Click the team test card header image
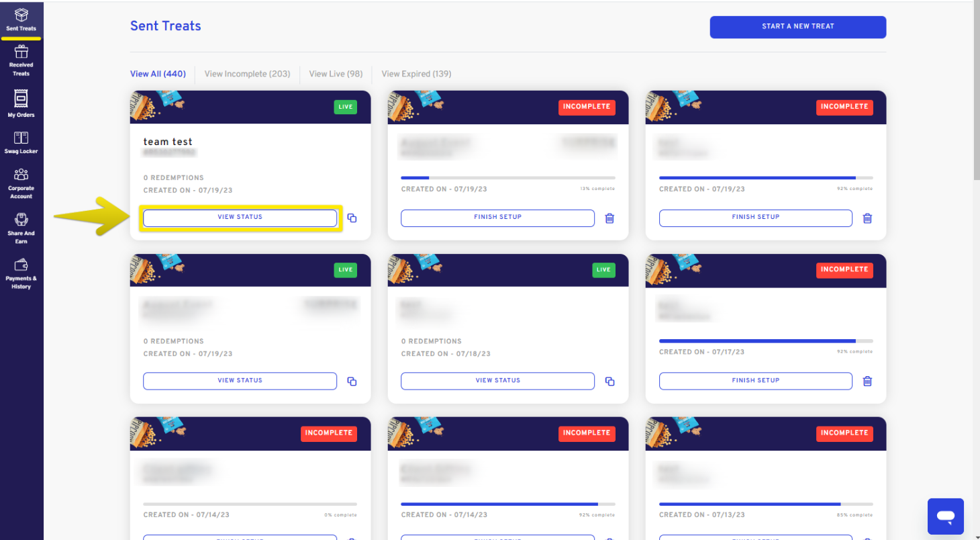980x540 pixels. coord(250,107)
